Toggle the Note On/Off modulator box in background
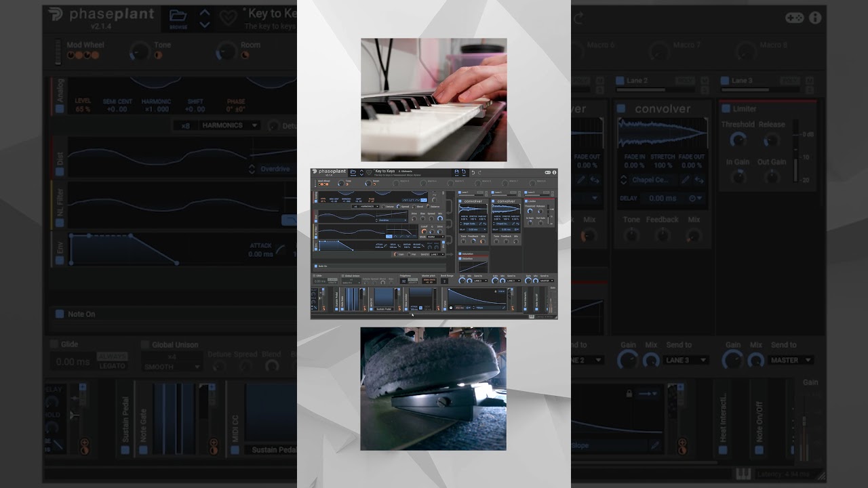This screenshot has width=868, height=488. click(x=759, y=449)
